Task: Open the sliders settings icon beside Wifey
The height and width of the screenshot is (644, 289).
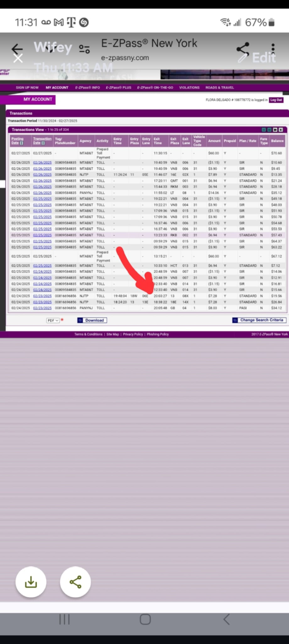Action: (84, 49)
